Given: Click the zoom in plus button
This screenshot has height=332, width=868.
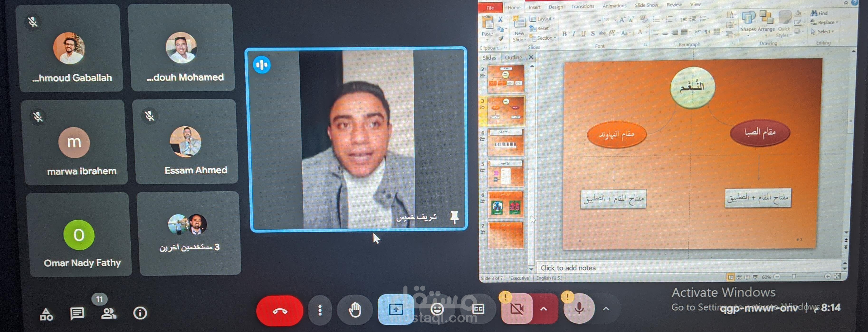Looking at the screenshot, I should [828, 276].
